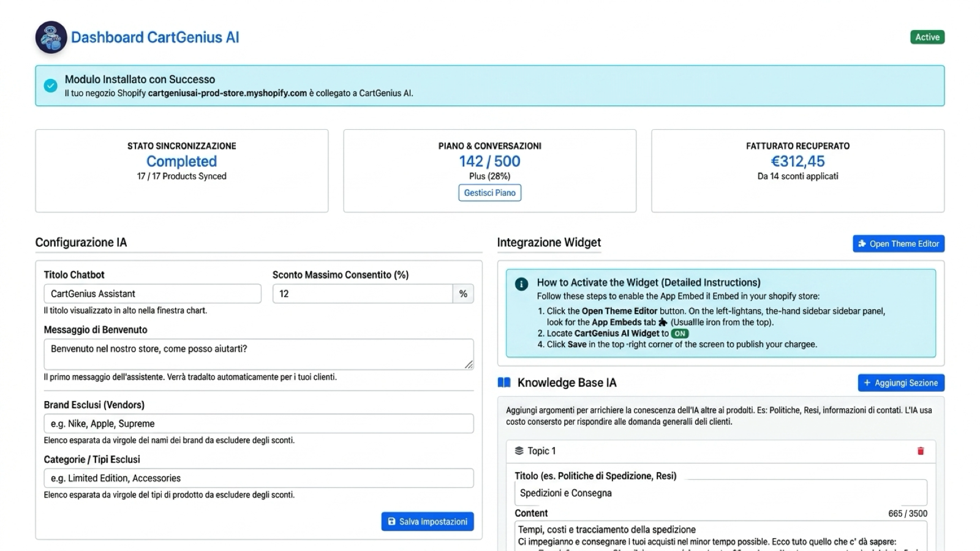Click the Modulo Installato con Successo heading
The image size is (980, 551).
[140, 80]
